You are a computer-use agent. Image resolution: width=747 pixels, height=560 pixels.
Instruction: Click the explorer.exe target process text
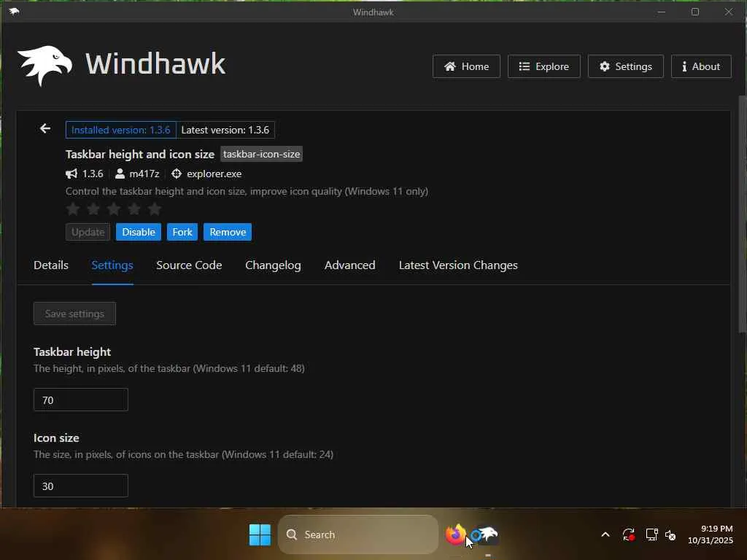coord(214,174)
